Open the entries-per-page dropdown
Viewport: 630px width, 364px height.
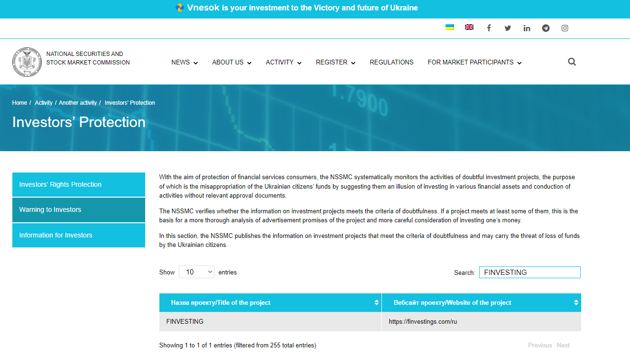[196, 272]
